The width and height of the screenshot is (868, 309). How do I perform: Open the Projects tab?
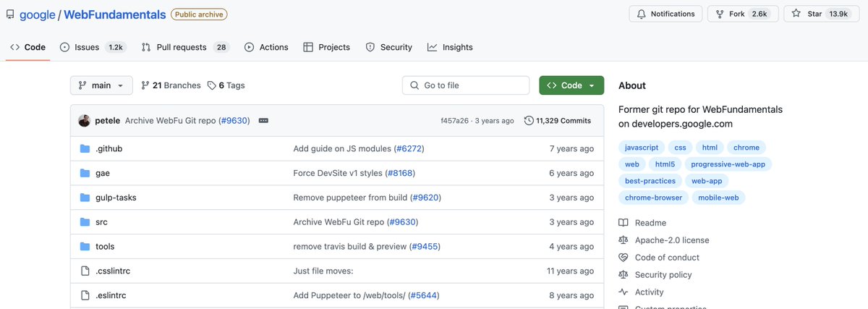point(326,47)
